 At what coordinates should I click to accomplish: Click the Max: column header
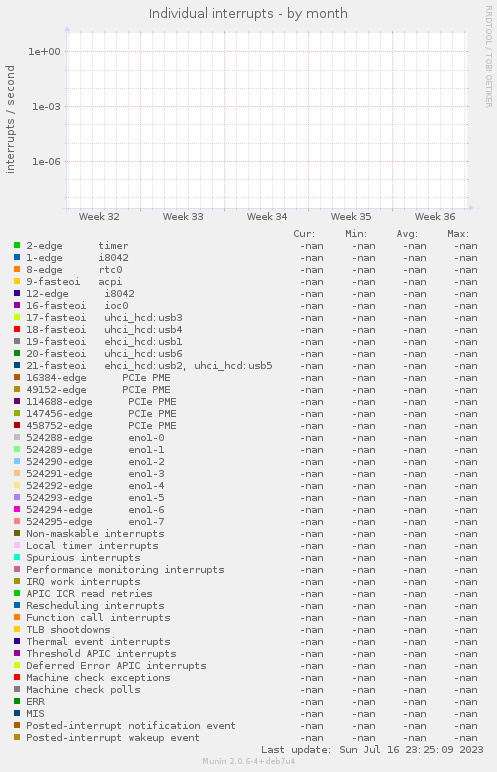coord(458,234)
